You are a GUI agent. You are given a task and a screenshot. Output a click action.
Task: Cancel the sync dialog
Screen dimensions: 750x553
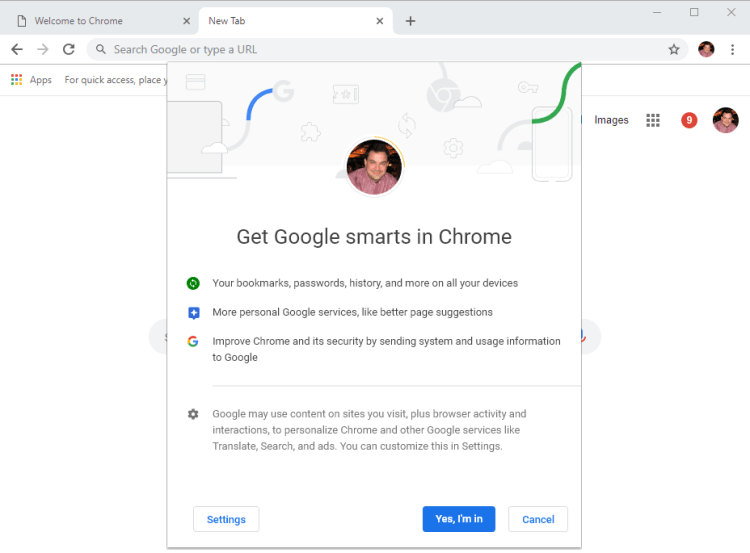538,520
